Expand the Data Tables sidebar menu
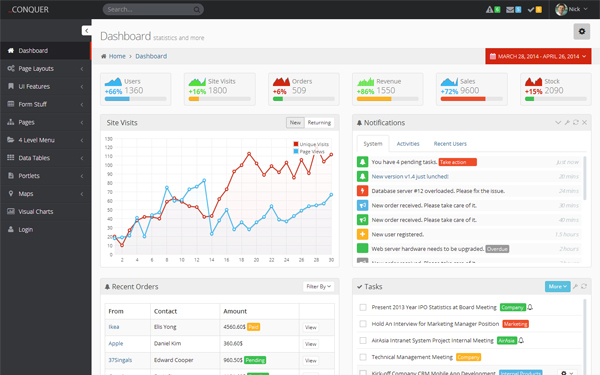The height and width of the screenshot is (375, 600). 46,158
